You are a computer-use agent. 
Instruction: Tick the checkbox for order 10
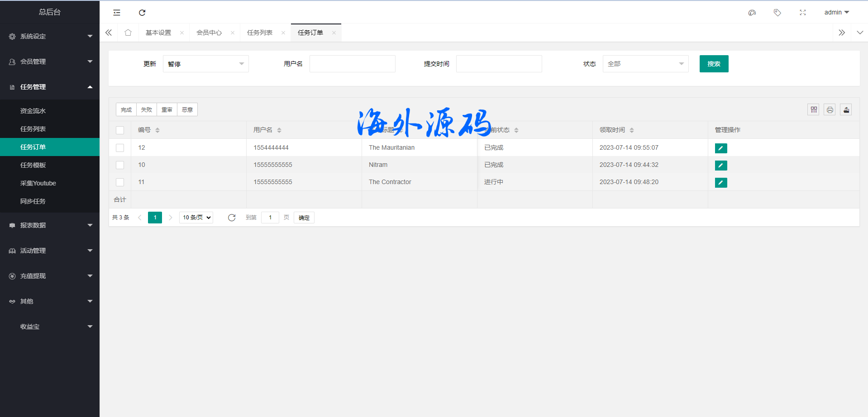pyautogui.click(x=120, y=165)
